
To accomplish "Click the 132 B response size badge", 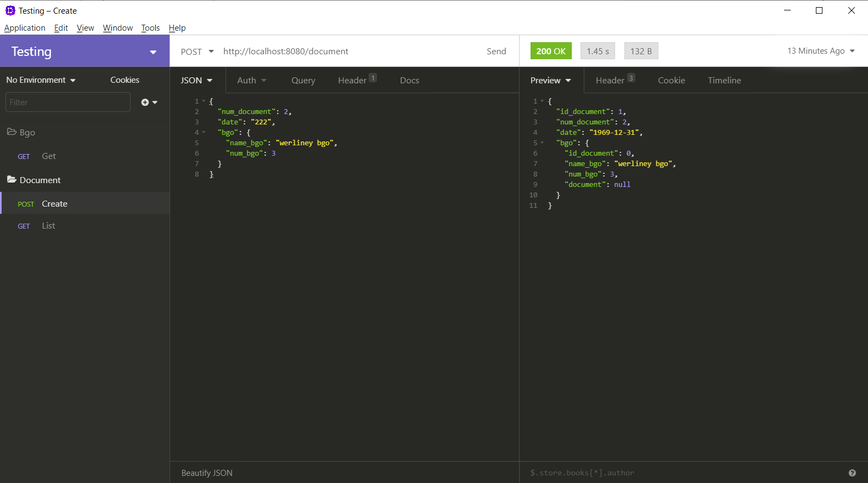I will 641,51.
